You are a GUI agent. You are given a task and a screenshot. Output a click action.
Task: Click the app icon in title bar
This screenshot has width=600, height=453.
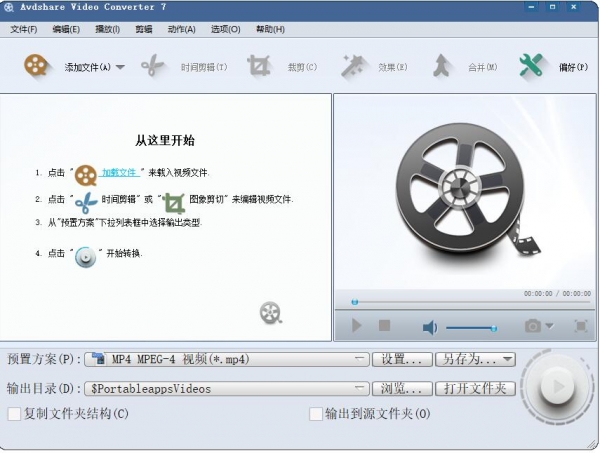(8, 7)
